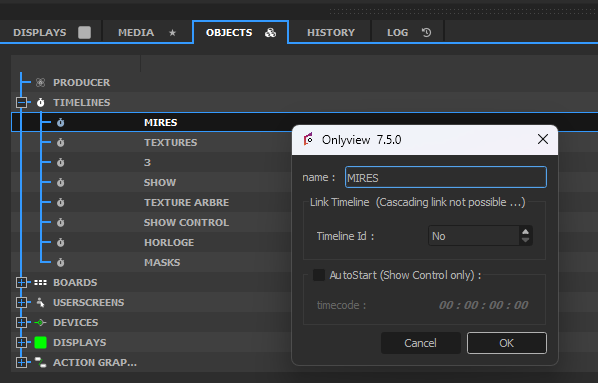
Task: Click the ACTION GRAPH node icon
Action: point(40,362)
